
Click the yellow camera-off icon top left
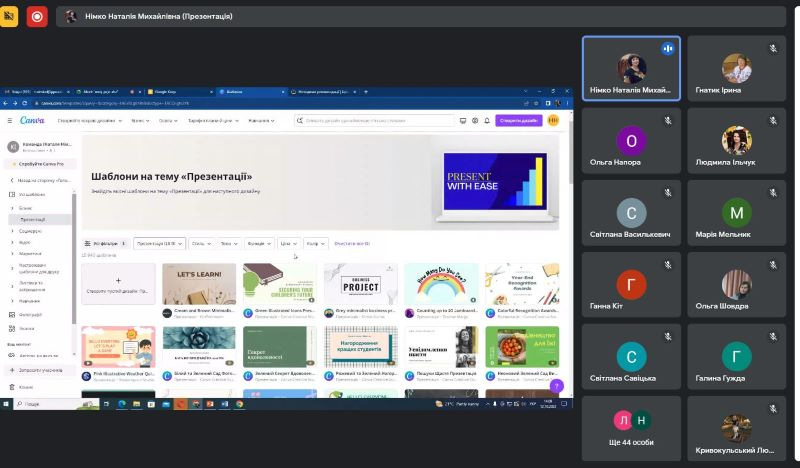point(9,16)
